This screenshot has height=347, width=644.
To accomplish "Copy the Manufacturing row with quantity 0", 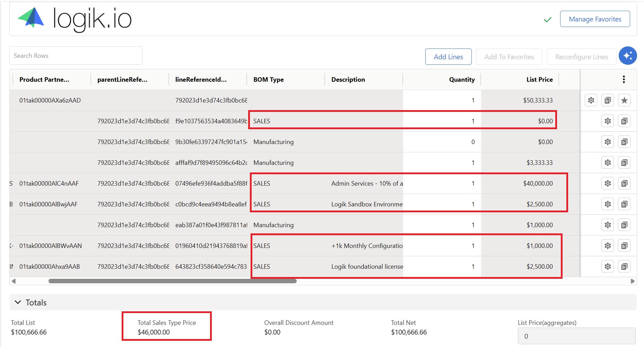I will pyautogui.click(x=624, y=142).
